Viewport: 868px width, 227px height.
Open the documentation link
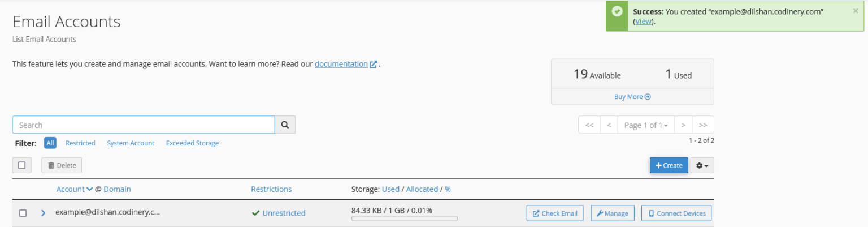point(341,64)
